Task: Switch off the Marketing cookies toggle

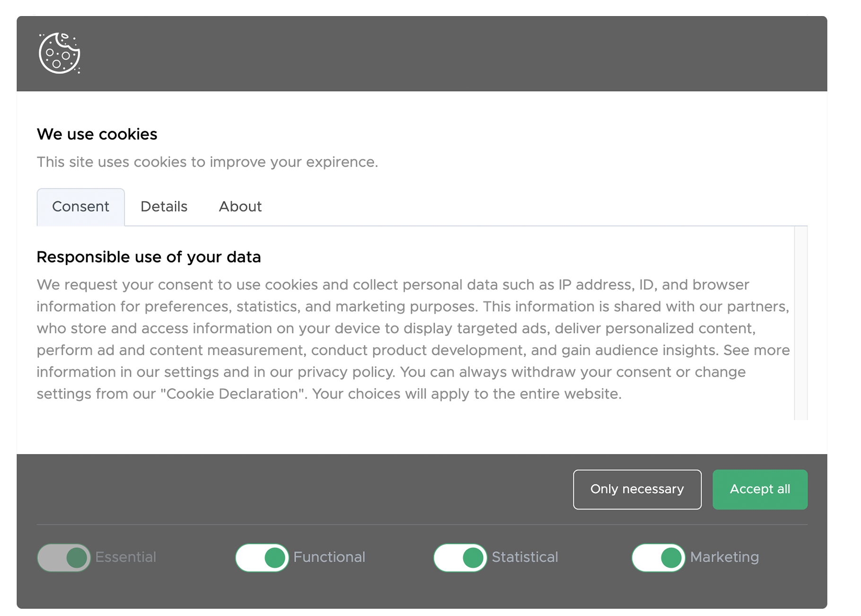Action: [x=659, y=558]
